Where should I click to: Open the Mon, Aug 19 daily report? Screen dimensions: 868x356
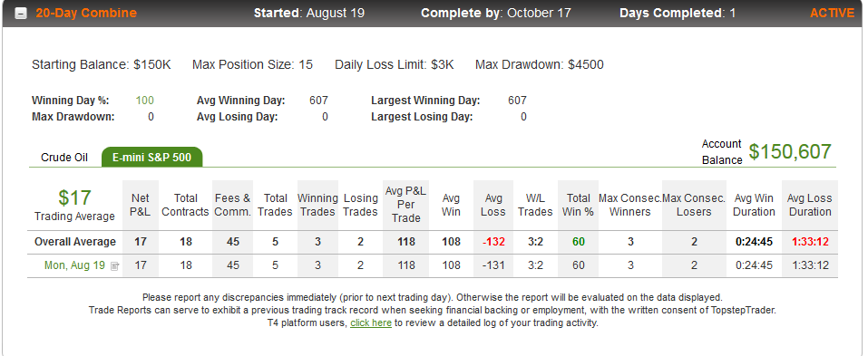[x=74, y=265]
